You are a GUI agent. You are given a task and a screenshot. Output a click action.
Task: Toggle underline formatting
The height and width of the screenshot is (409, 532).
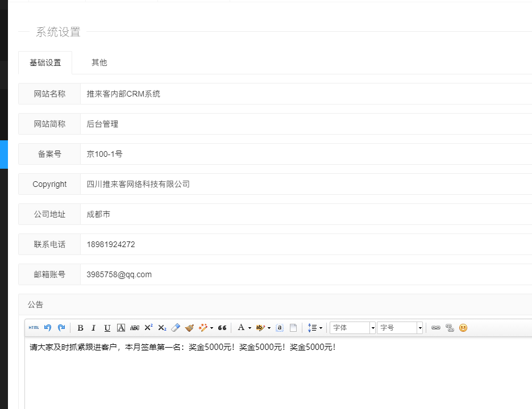107,328
